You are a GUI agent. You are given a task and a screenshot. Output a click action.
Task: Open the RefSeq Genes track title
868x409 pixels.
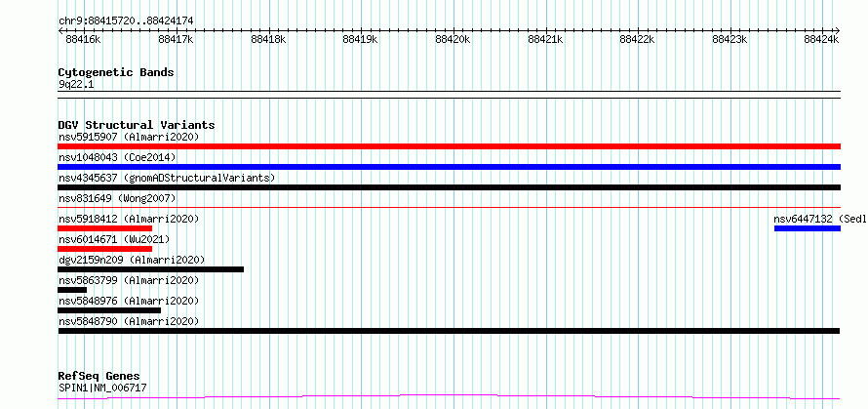point(99,377)
